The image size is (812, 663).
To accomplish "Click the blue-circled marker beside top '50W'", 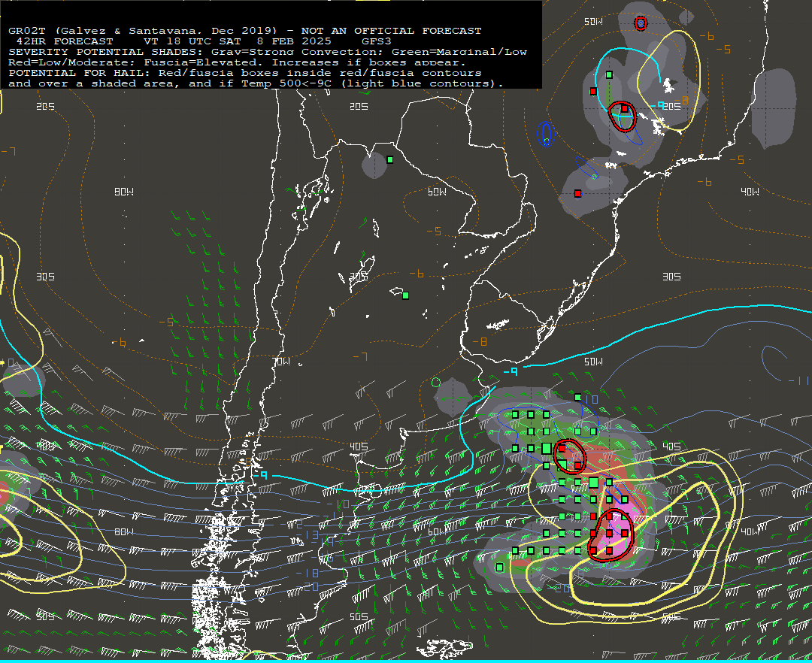I will point(641,23).
